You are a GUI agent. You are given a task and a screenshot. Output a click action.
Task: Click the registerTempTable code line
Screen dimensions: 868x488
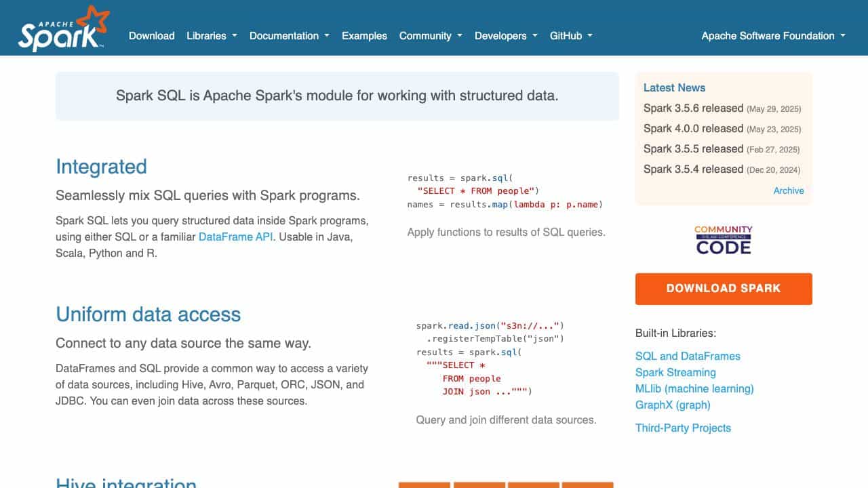[x=495, y=339]
